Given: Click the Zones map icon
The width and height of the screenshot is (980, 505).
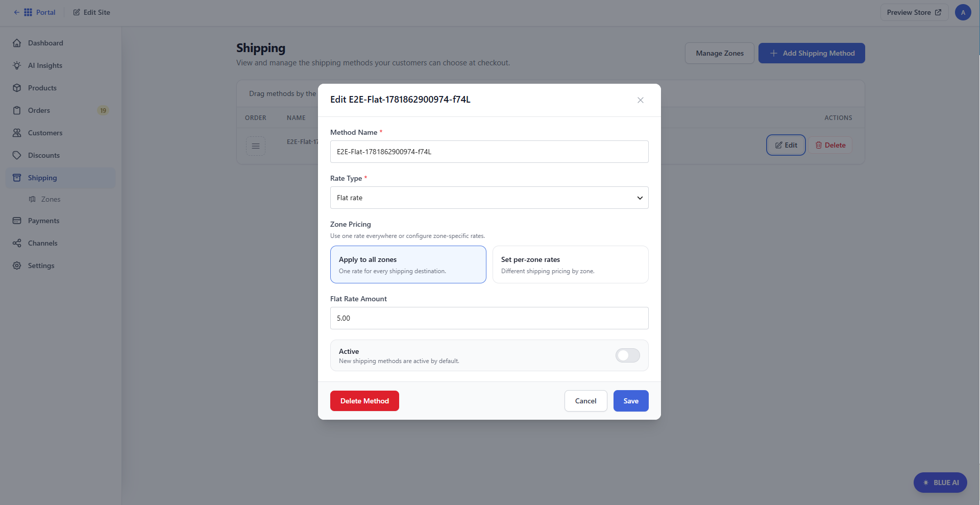Looking at the screenshot, I should [x=32, y=199].
